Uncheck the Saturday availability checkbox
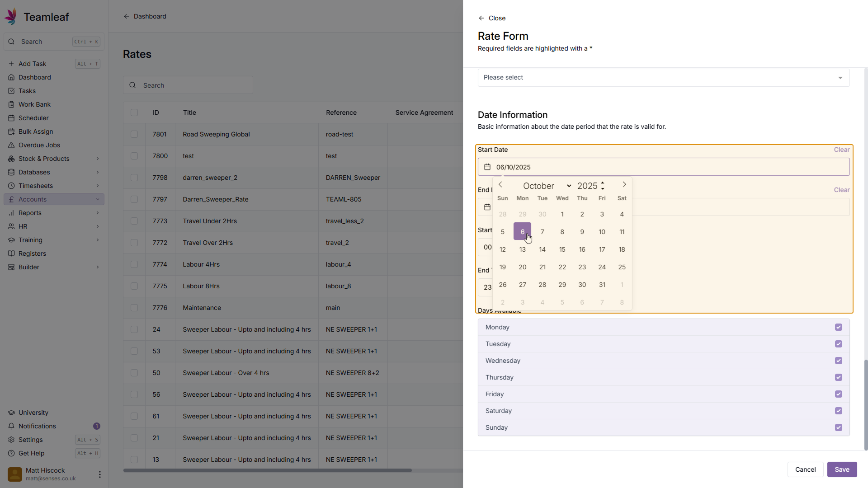Image resolution: width=868 pixels, height=488 pixels. click(x=839, y=411)
